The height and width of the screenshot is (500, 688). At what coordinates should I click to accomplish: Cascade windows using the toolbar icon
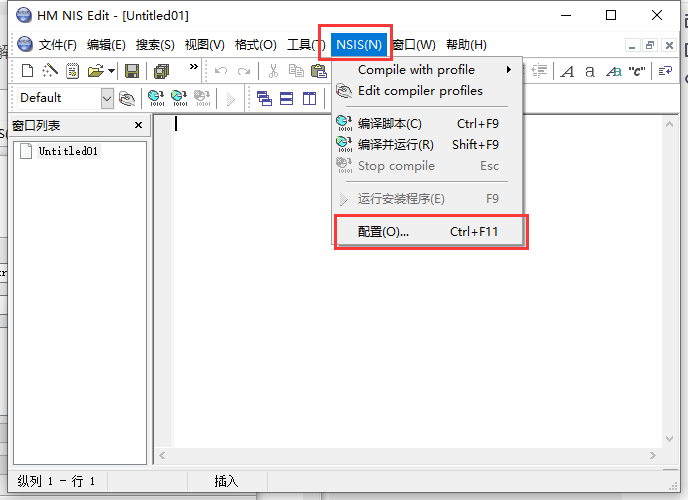point(264,98)
